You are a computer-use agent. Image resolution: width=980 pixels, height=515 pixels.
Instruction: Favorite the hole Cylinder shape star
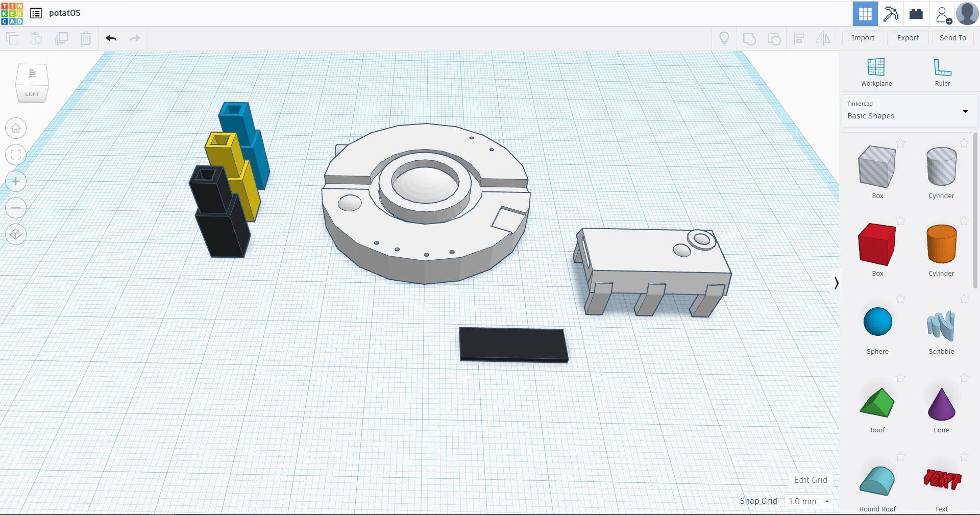964,143
